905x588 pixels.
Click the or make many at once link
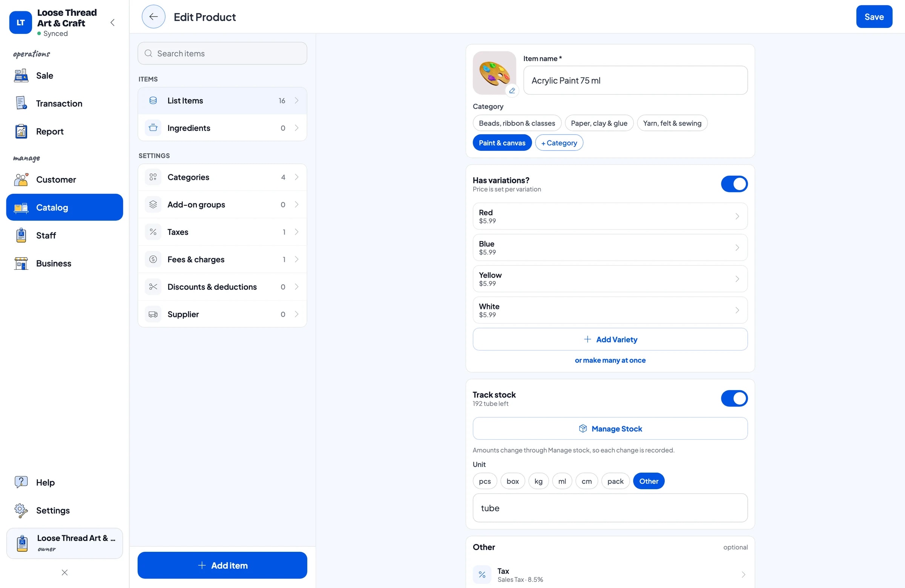click(x=609, y=360)
